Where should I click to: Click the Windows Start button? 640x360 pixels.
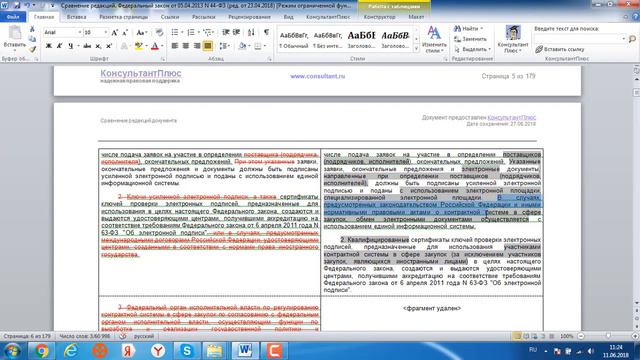12,350
